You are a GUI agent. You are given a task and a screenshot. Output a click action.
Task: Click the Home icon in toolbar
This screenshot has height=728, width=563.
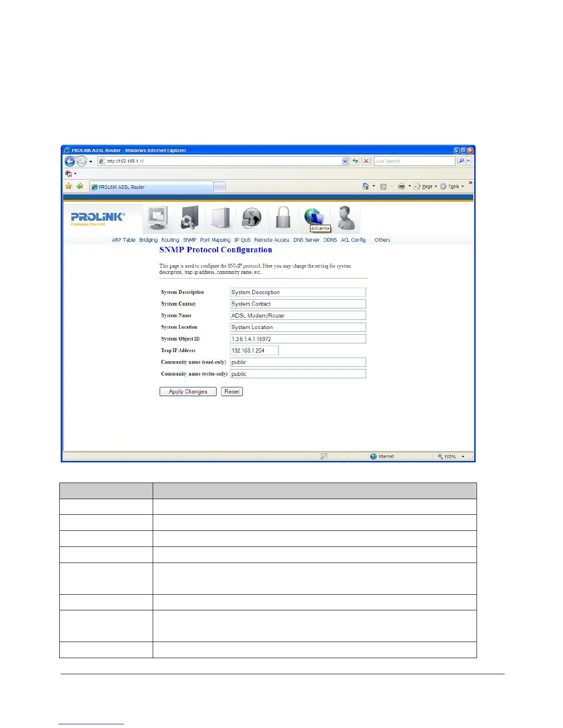(366, 186)
